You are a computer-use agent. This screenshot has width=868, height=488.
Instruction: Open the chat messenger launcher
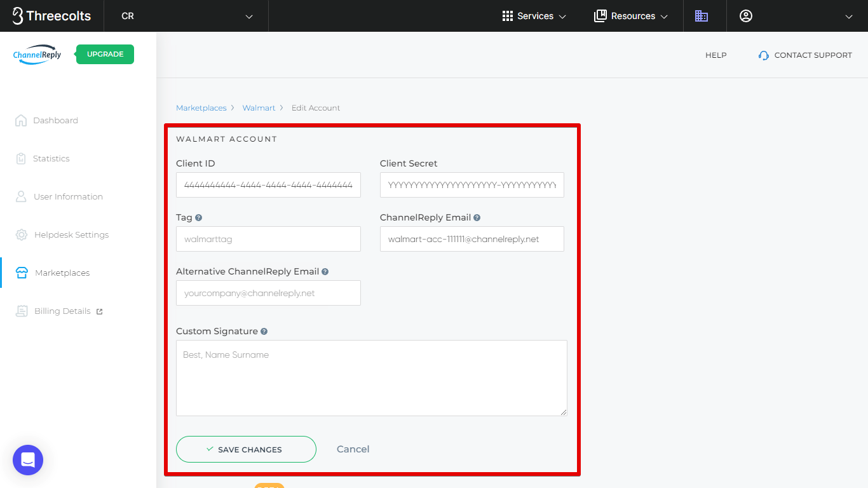pyautogui.click(x=28, y=460)
